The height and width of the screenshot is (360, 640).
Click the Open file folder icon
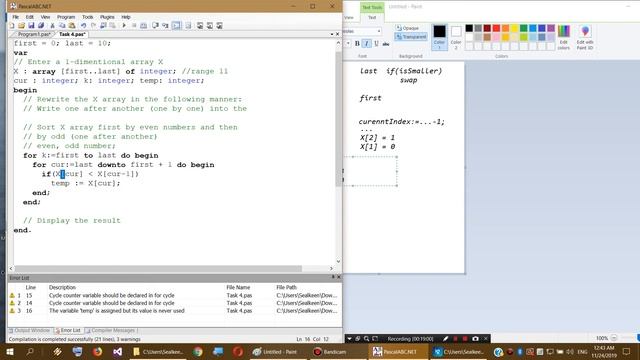click(x=21, y=26)
